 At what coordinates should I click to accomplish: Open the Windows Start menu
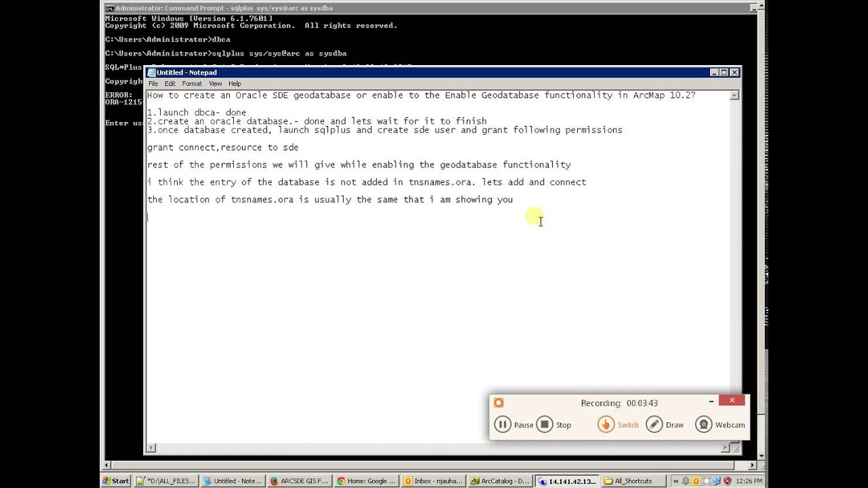click(x=115, y=481)
